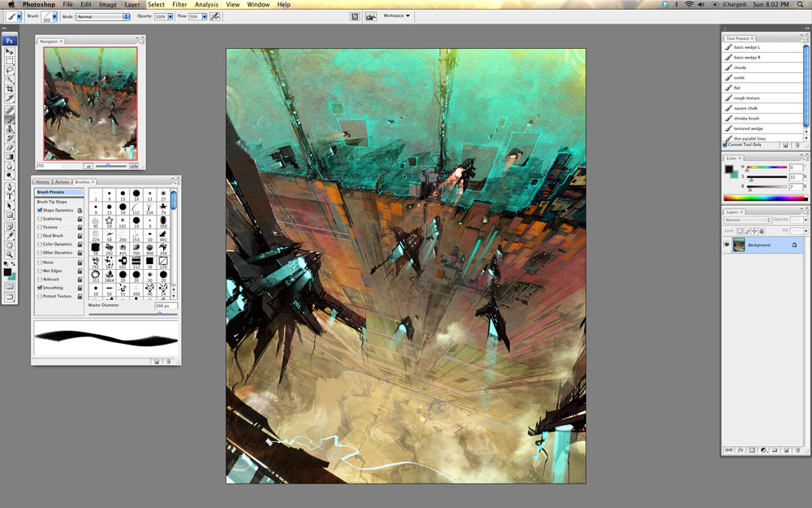Delete tool preset trash icon
Screen dimensions: 812x508
click(x=797, y=145)
